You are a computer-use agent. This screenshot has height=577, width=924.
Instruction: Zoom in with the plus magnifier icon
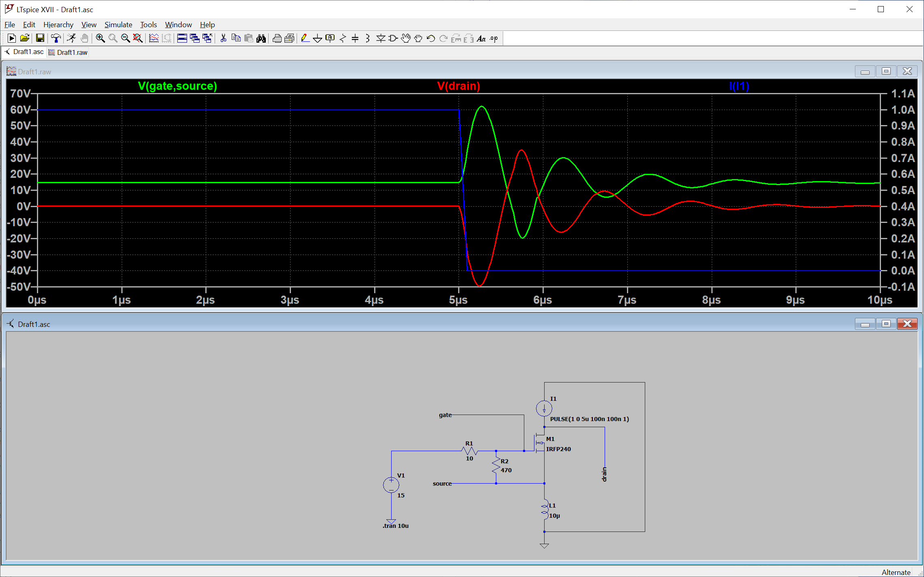click(100, 39)
